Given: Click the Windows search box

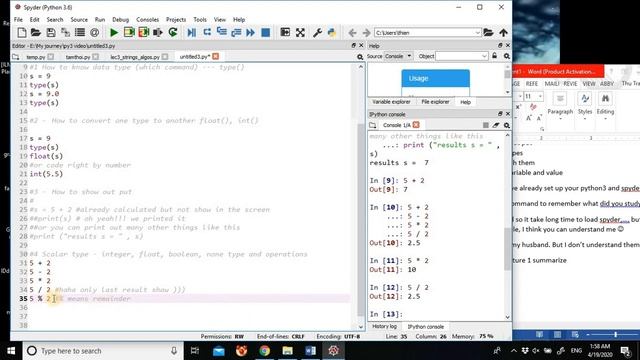Looking at the screenshot, I should 102,351.
